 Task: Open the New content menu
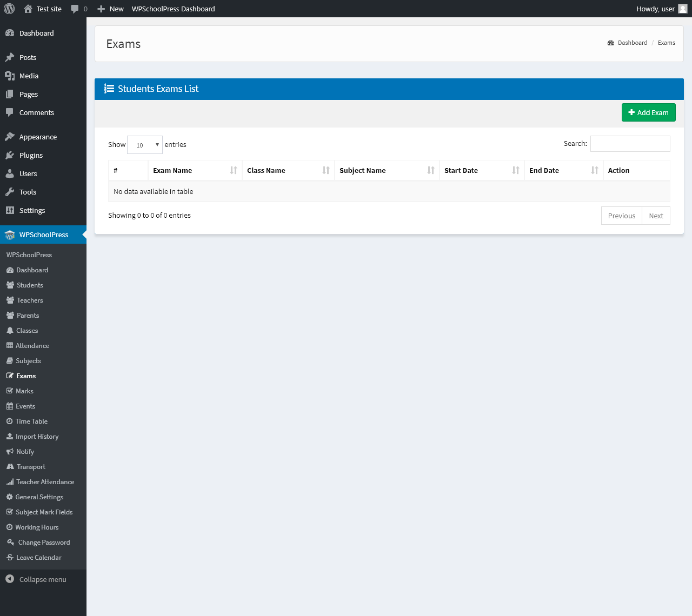[x=110, y=9]
